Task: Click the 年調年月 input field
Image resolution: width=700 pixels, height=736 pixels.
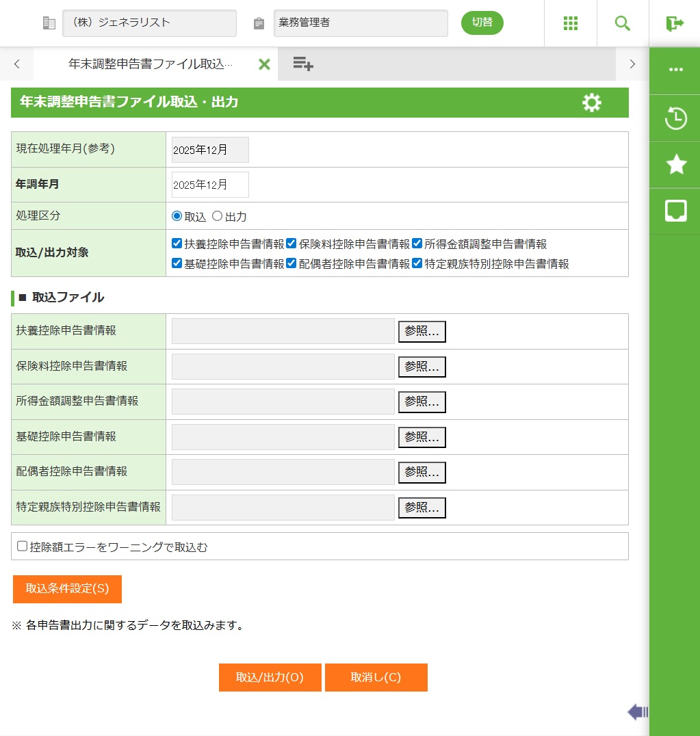Action: 210,185
